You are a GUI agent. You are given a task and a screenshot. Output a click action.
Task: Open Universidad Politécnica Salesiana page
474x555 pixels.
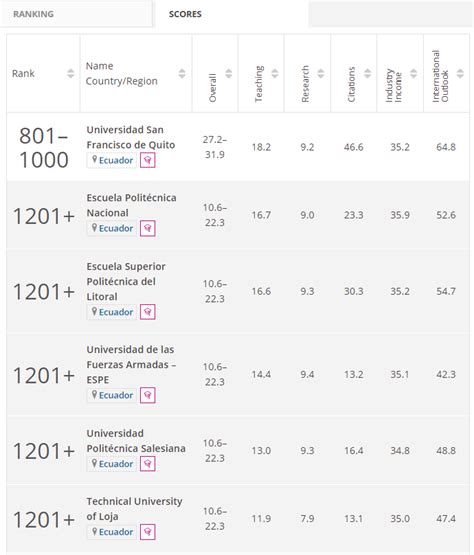pos(136,441)
